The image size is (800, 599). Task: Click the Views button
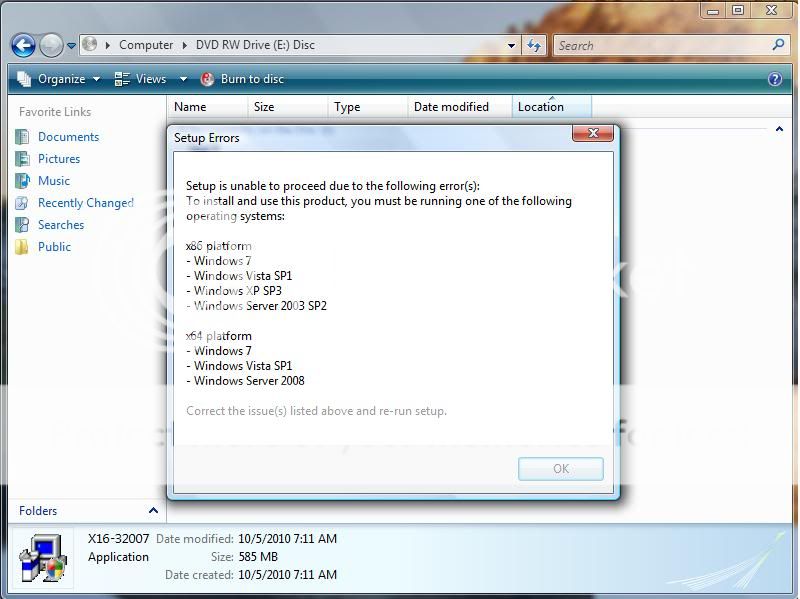click(141, 79)
